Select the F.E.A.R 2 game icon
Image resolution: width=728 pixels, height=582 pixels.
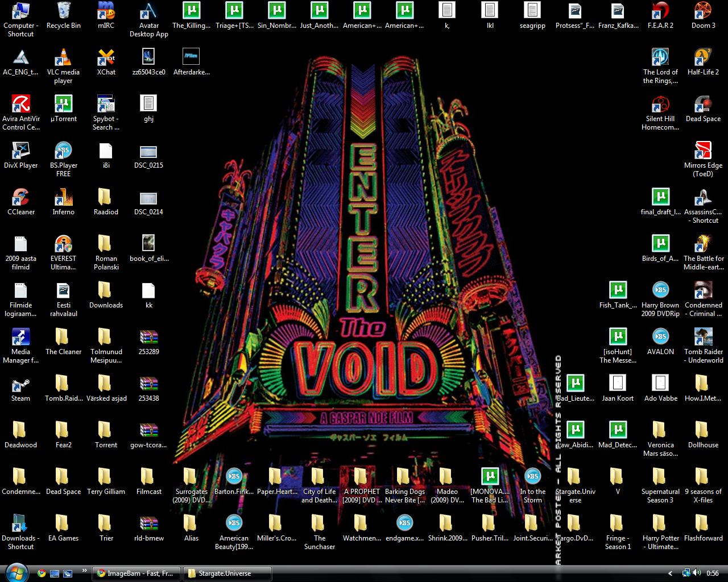(660, 16)
